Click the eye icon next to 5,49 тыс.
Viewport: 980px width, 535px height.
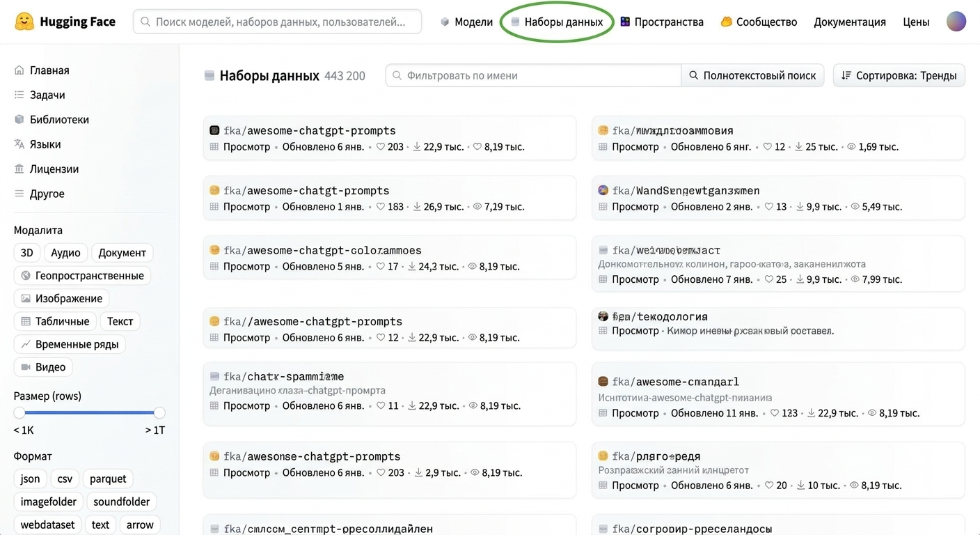coord(855,206)
